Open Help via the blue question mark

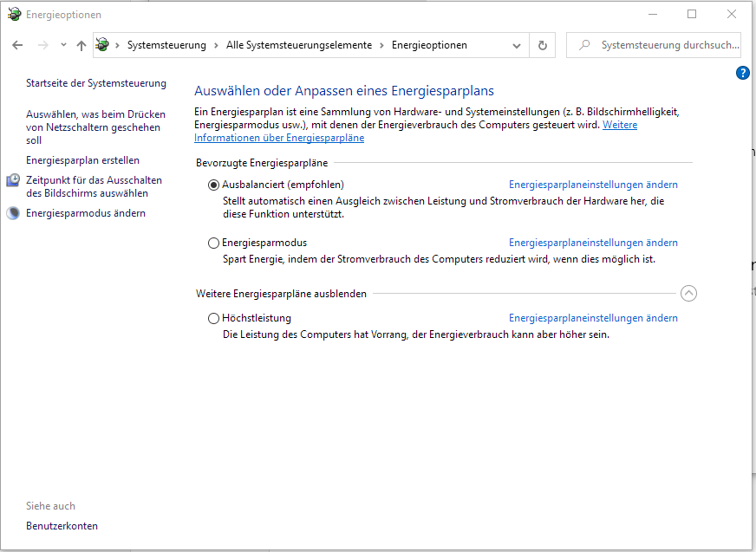[x=743, y=73]
